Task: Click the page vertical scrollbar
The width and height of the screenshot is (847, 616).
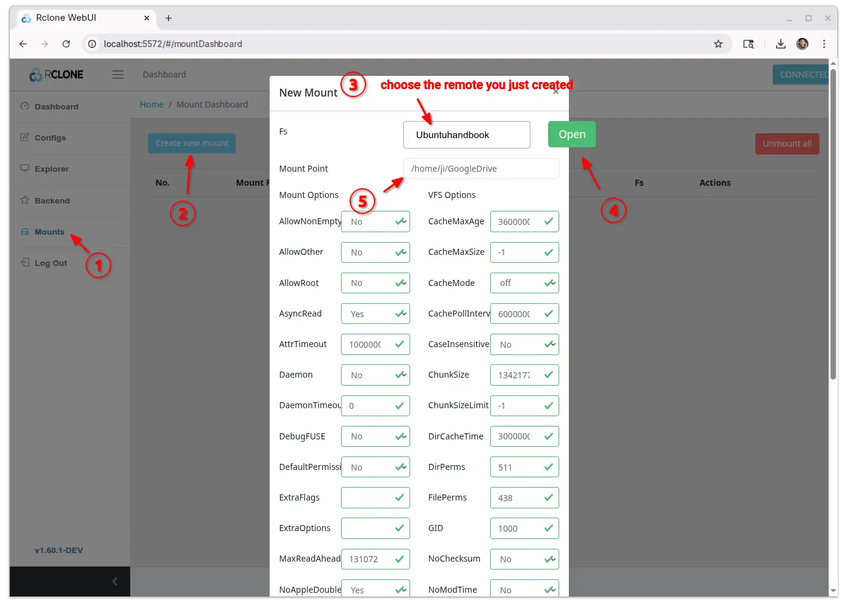Action: 833,244
